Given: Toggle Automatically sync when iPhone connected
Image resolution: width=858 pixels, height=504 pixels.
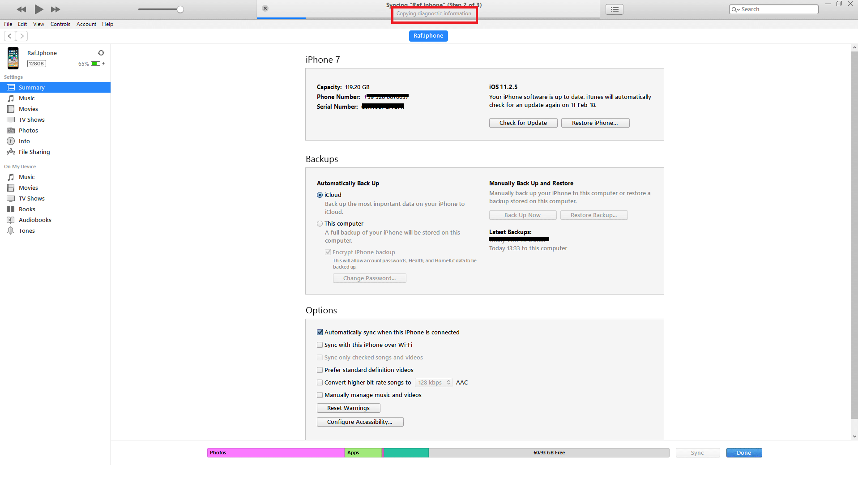Looking at the screenshot, I should (320, 332).
